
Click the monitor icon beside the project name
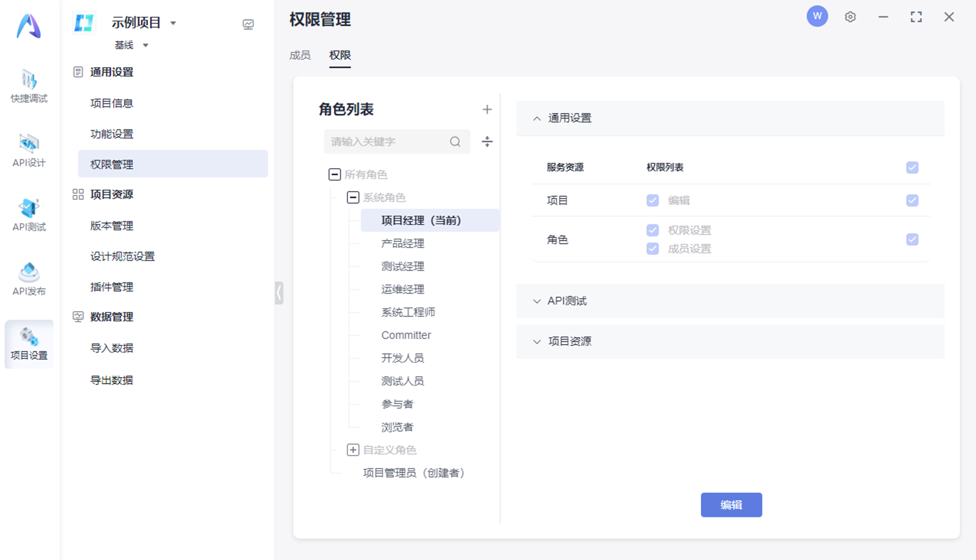(248, 24)
